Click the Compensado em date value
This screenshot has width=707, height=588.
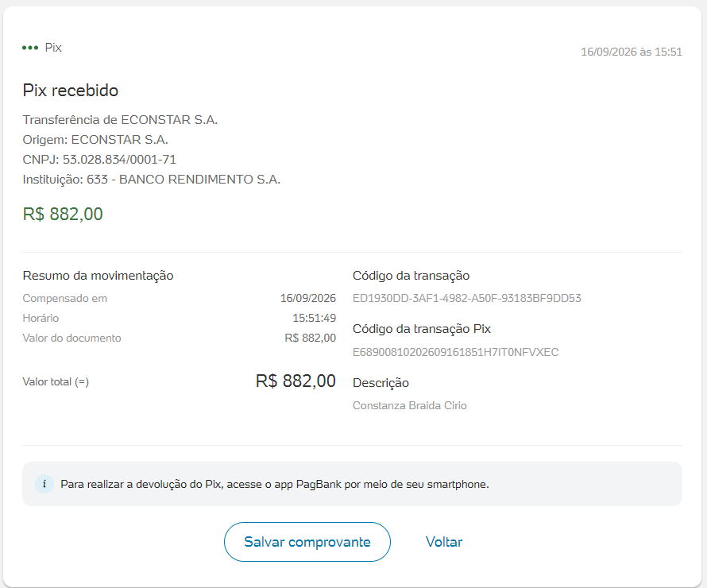308,299
